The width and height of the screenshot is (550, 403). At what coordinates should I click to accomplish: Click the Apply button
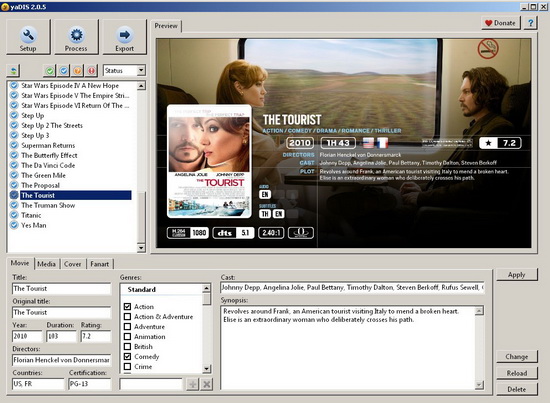coord(517,275)
